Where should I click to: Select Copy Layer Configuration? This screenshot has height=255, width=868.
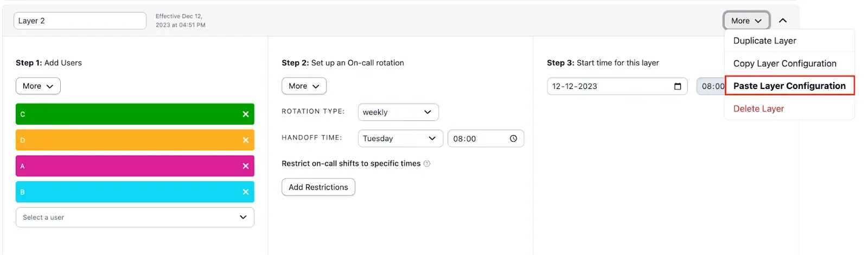tap(784, 63)
